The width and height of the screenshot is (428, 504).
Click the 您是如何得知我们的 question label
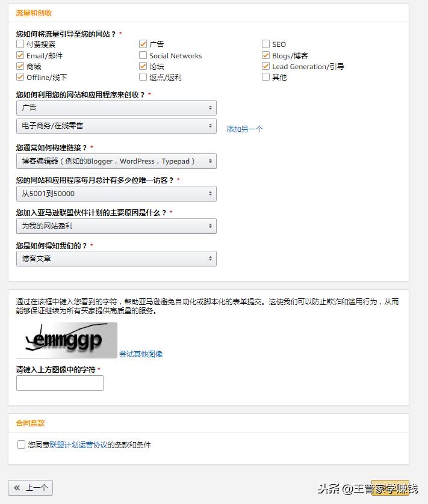click(51, 245)
